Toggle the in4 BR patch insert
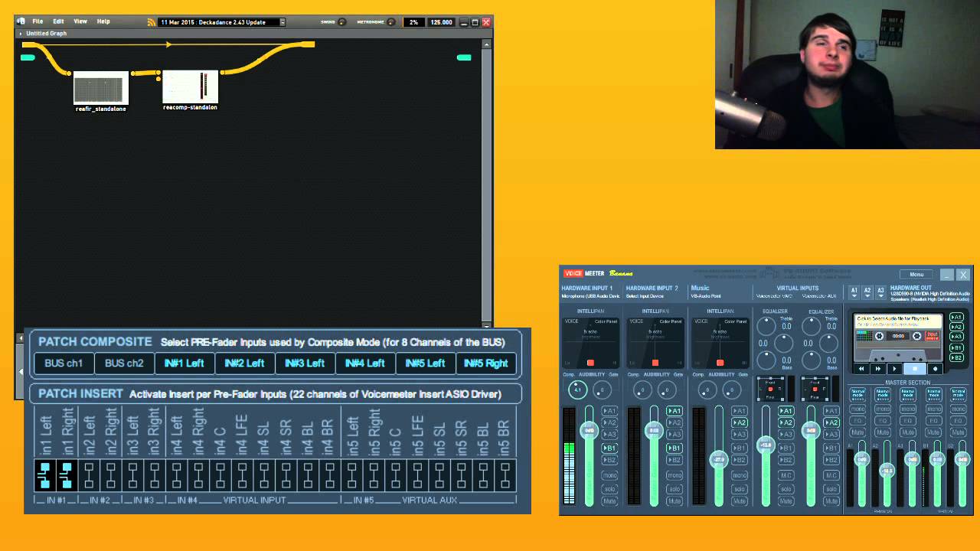This screenshot has width=980, height=551. 329,475
